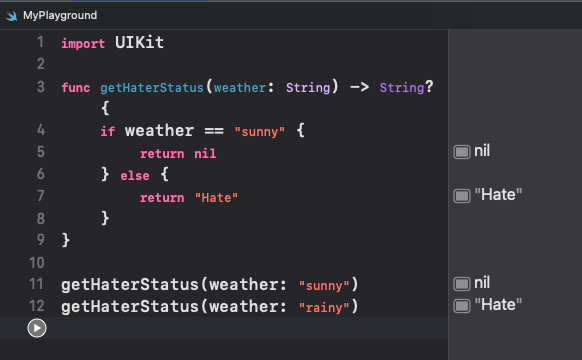Click the else keyword on line 6
The width and height of the screenshot is (582, 360).
coord(135,176)
